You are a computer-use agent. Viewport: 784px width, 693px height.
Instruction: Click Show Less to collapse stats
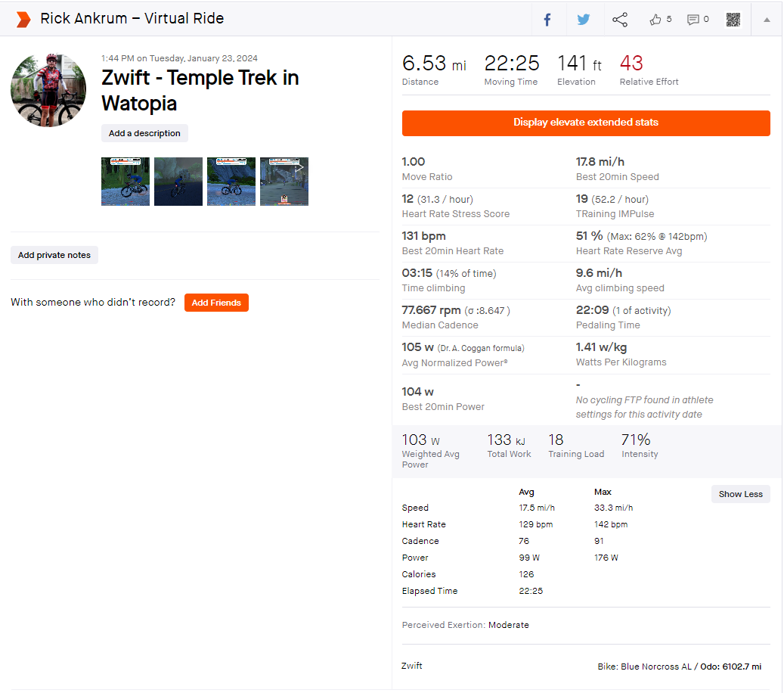pyautogui.click(x=740, y=494)
